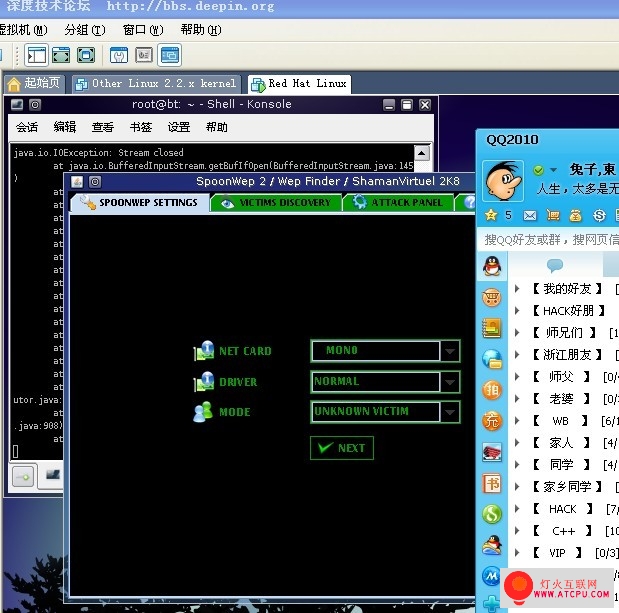619x613 pixels.
Task: Open Konsole 会话 menu
Action: coord(27,127)
